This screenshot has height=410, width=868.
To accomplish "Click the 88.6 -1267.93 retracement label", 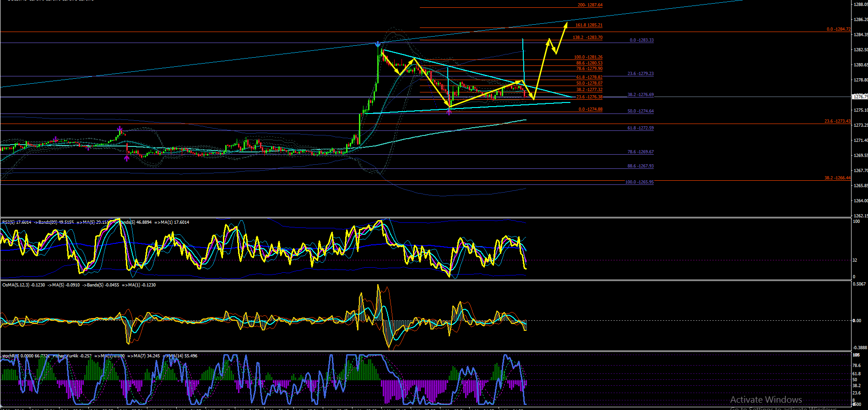I will 640,166.
